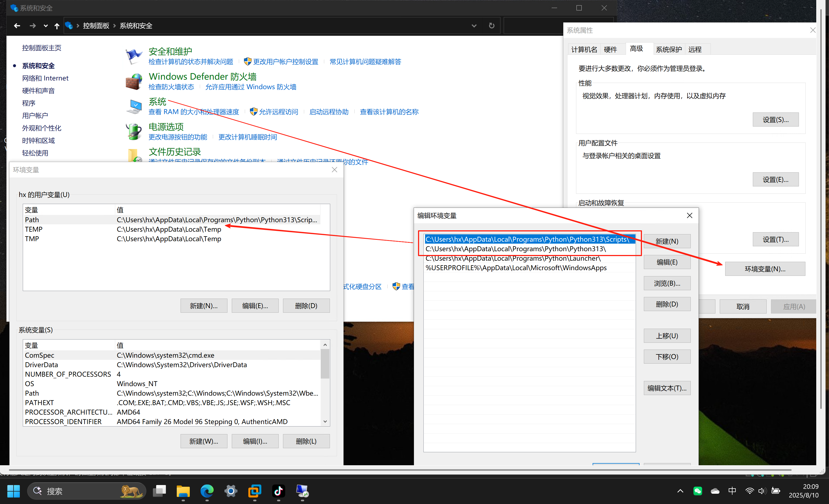This screenshot has width=829, height=504.
Task: Click 新建(N)... under user variables
Action: [x=204, y=306]
